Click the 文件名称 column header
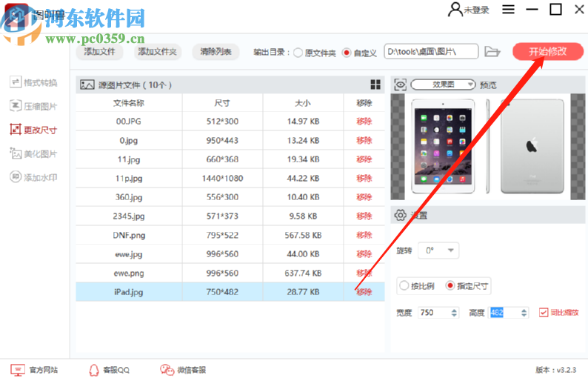 (x=129, y=103)
